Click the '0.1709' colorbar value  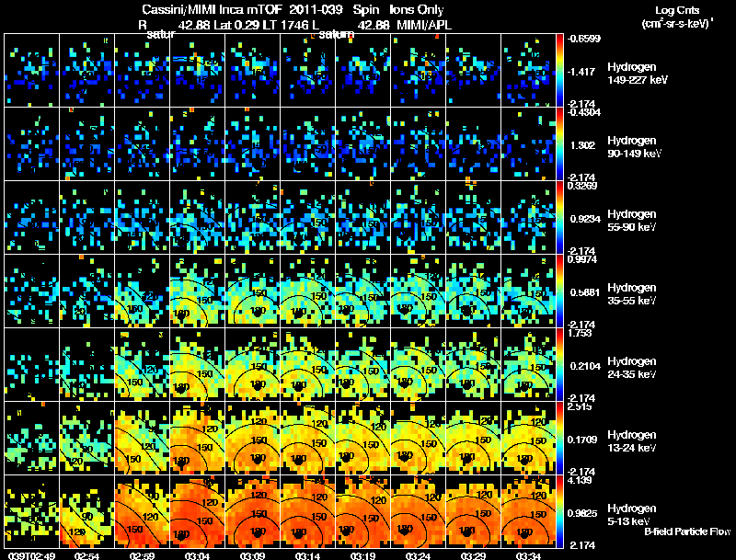pyautogui.click(x=582, y=440)
